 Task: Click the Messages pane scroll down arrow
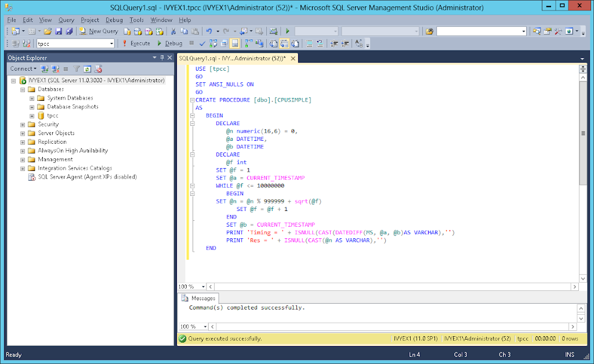581,319
